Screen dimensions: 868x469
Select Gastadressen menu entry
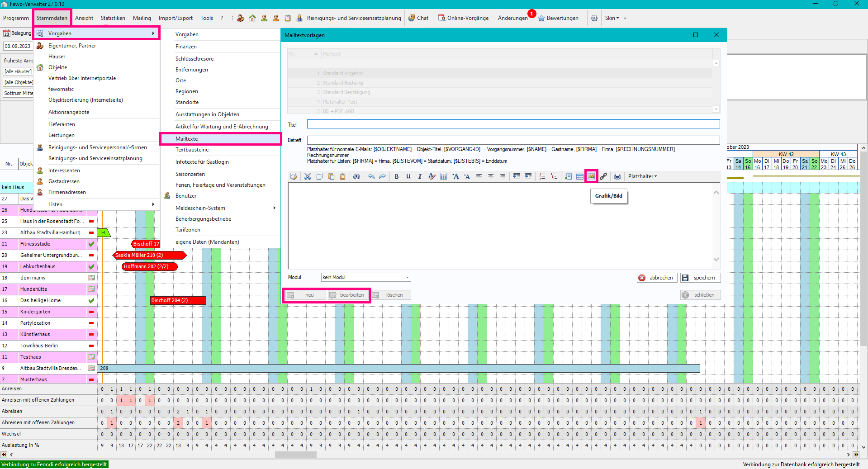(97, 181)
